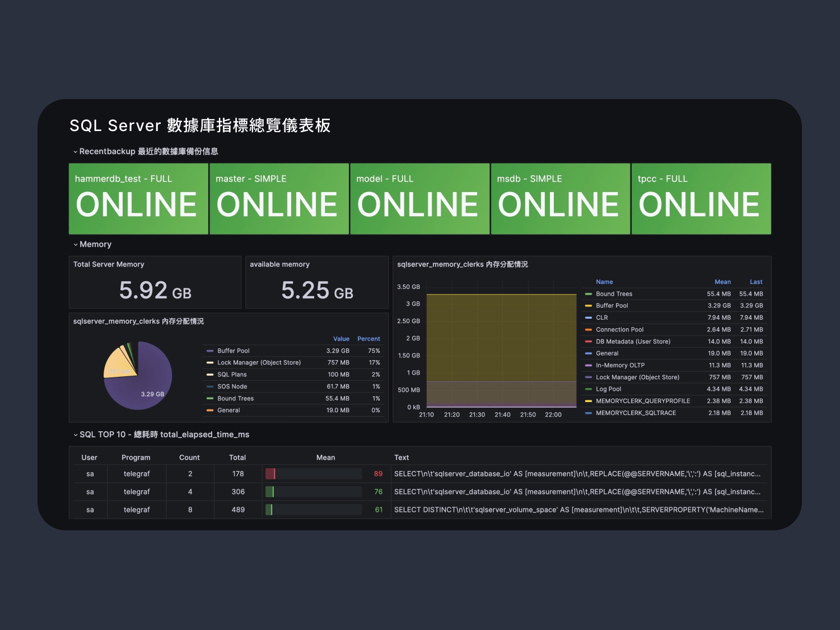Screen dimensions: 840x630
Task: Open the hammerdb_test ONLINE status panel
Action: [x=138, y=199]
